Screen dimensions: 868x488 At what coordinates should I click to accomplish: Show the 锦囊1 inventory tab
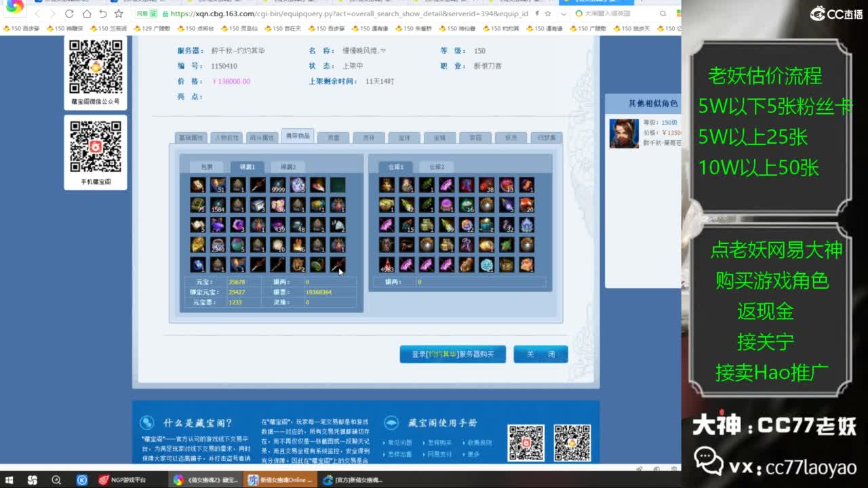coord(247,167)
